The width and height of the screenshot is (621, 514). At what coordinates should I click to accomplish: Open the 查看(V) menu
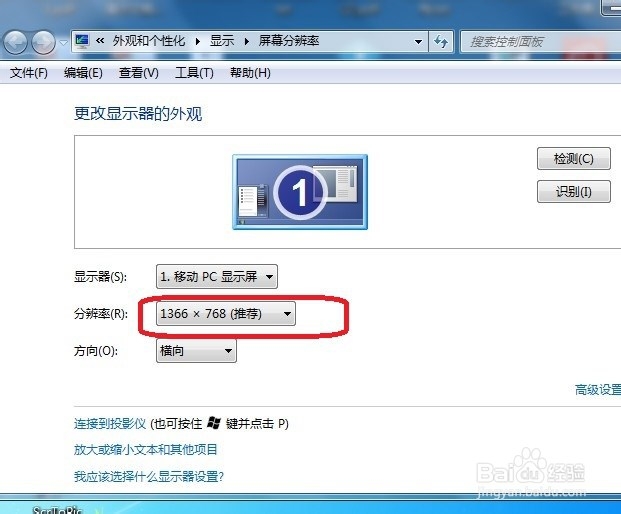pos(139,73)
